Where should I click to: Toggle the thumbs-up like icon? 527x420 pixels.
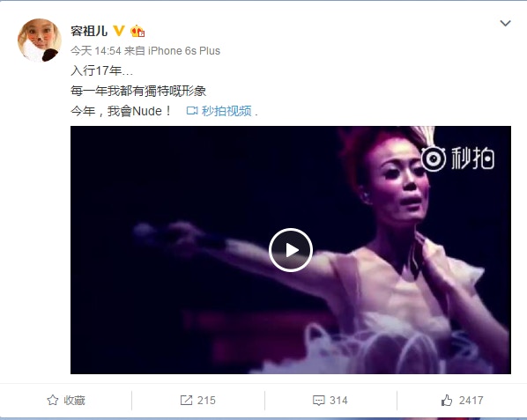pyautogui.click(x=447, y=400)
